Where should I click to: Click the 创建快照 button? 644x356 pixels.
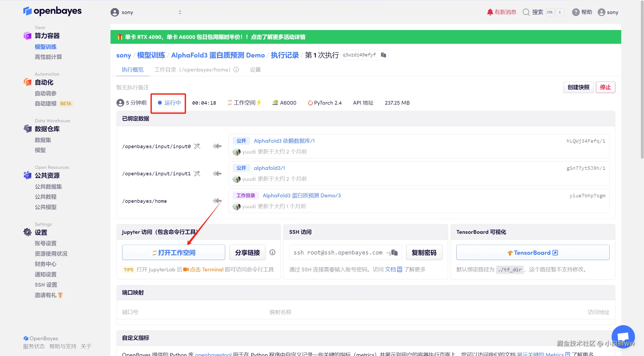click(x=578, y=87)
